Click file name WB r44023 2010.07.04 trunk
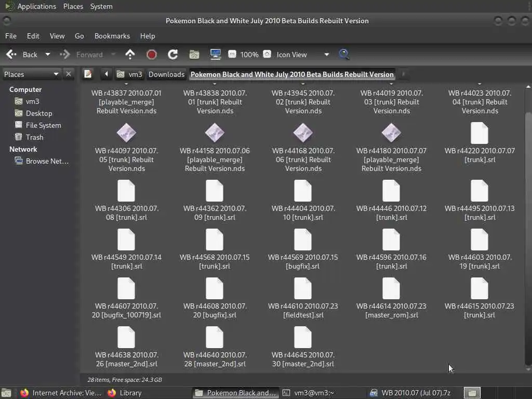Image resolution: width=532 pixels, height=399 pixels. click(x=480, y=102)
